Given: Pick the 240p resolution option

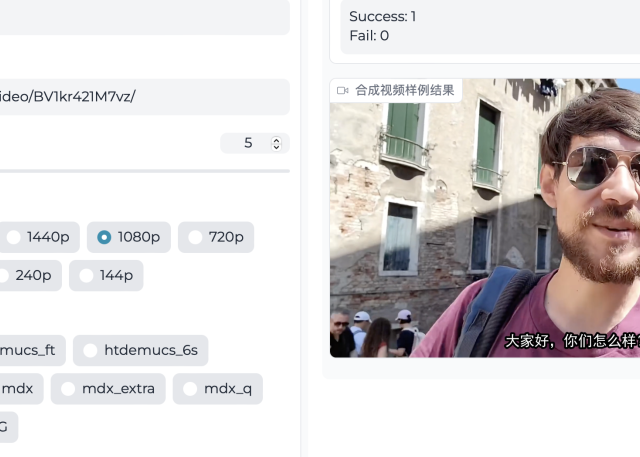Looking at the screenshot, I should [30, 275].
